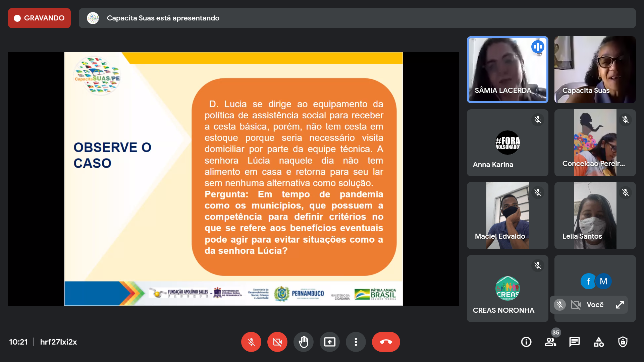Click the present screen button
The height and width of the screenshot is (362, 644).
(329, 342)
